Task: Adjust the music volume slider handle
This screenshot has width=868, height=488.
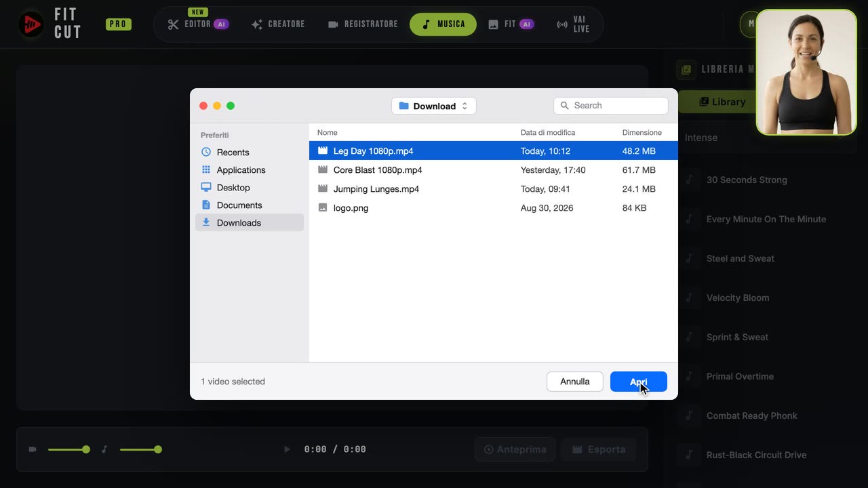Action: click(158, 449)
